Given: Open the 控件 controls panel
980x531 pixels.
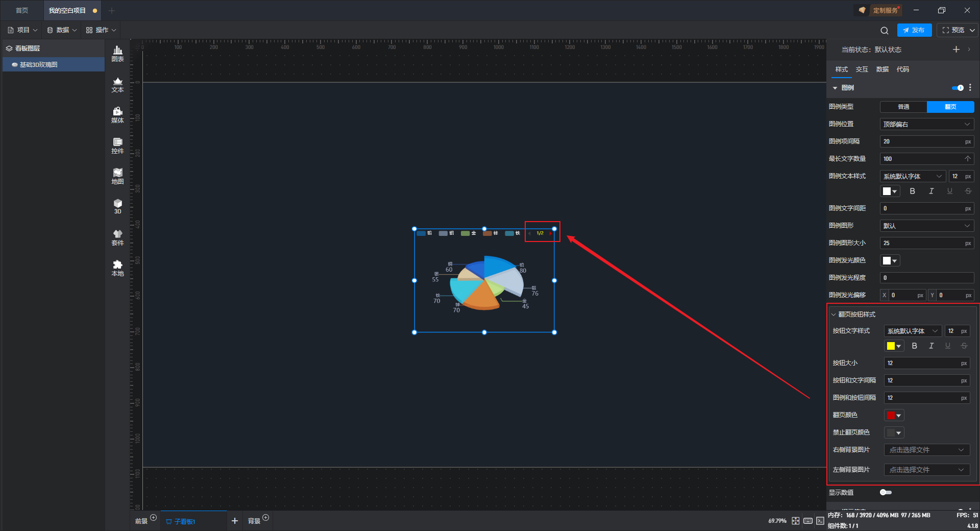Looking at the screenshot, I should [117, 146].
